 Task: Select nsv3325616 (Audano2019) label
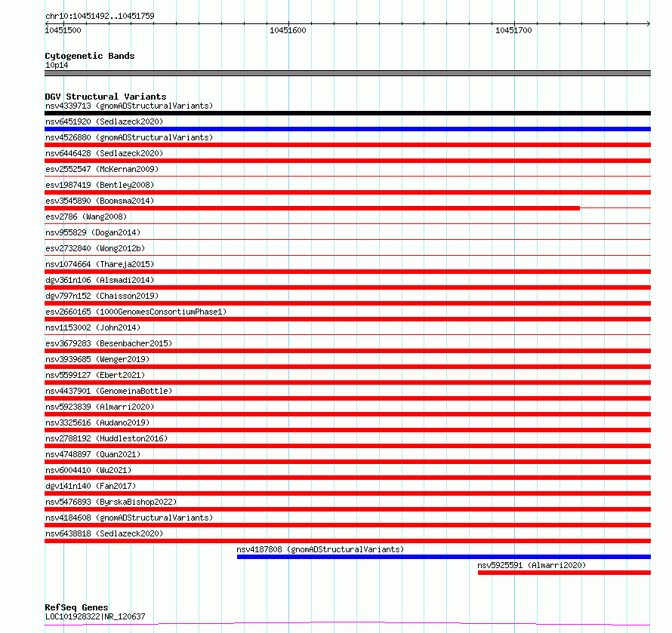click(x=97, y=423)
